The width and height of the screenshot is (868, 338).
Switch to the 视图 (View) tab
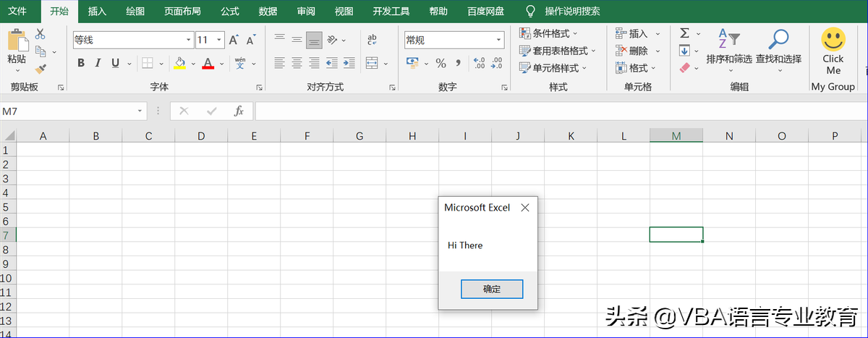[344, 11]
